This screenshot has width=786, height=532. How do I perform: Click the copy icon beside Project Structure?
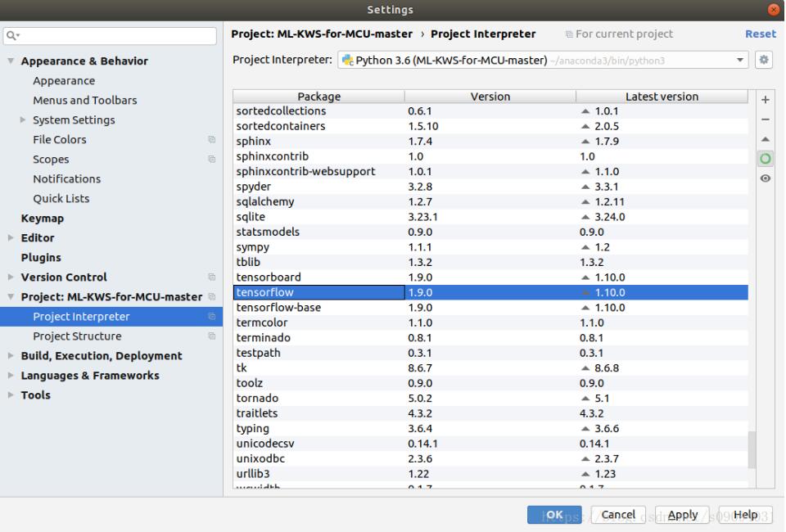(211, 336)
